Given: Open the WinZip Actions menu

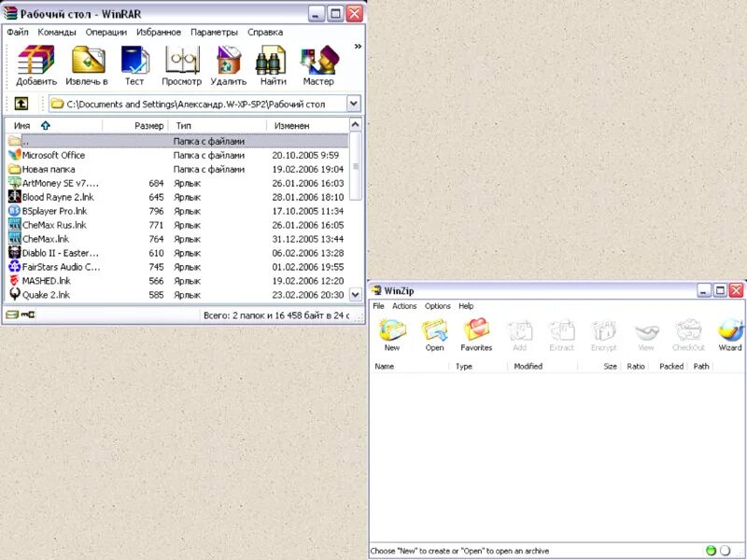Looking at the screenshot, I should pos(404,306).
